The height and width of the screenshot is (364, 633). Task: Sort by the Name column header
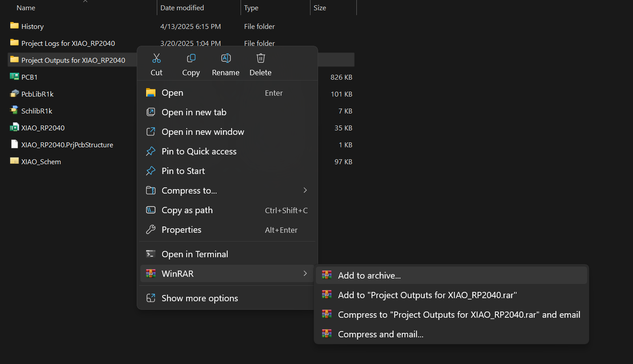click(26, 8)
